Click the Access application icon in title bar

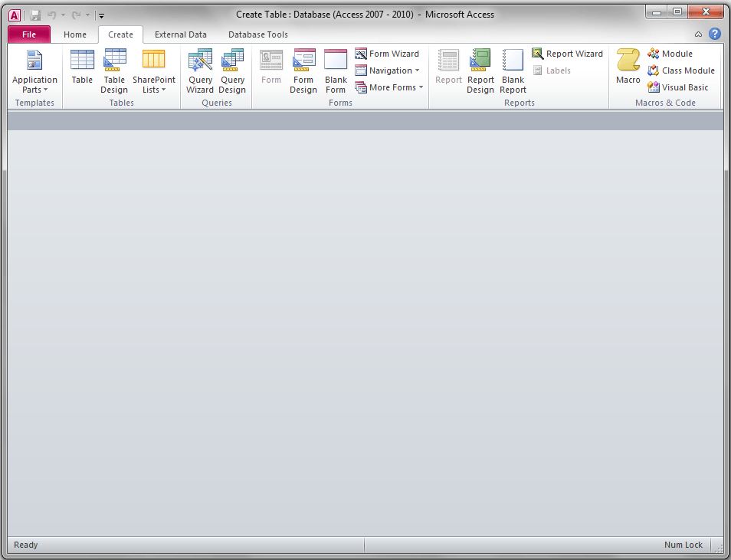(15, 15)
